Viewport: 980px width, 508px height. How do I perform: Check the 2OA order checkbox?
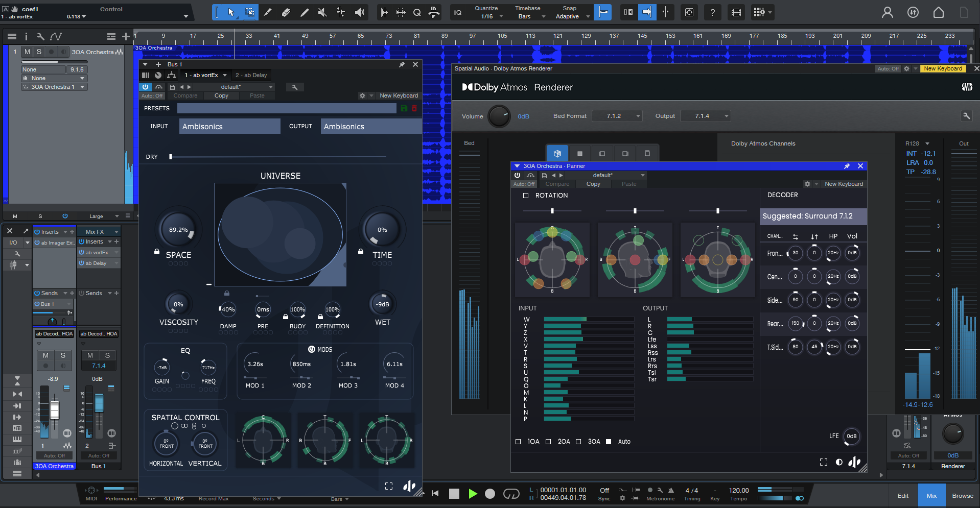coord(548,442)
